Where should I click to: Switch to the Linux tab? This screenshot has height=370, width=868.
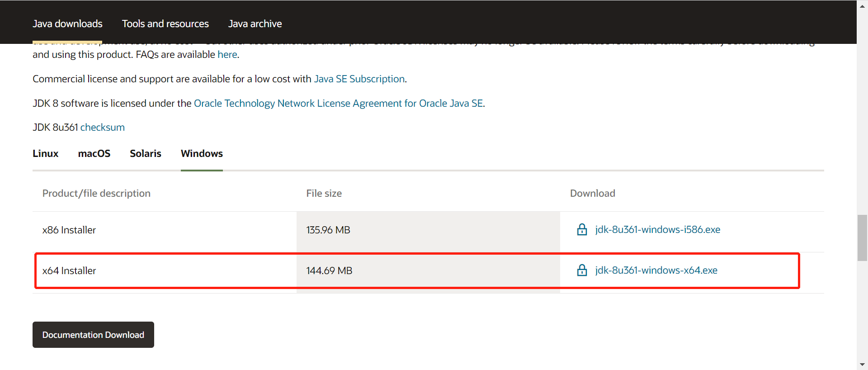pyautogui.click(x=46, y=153)
